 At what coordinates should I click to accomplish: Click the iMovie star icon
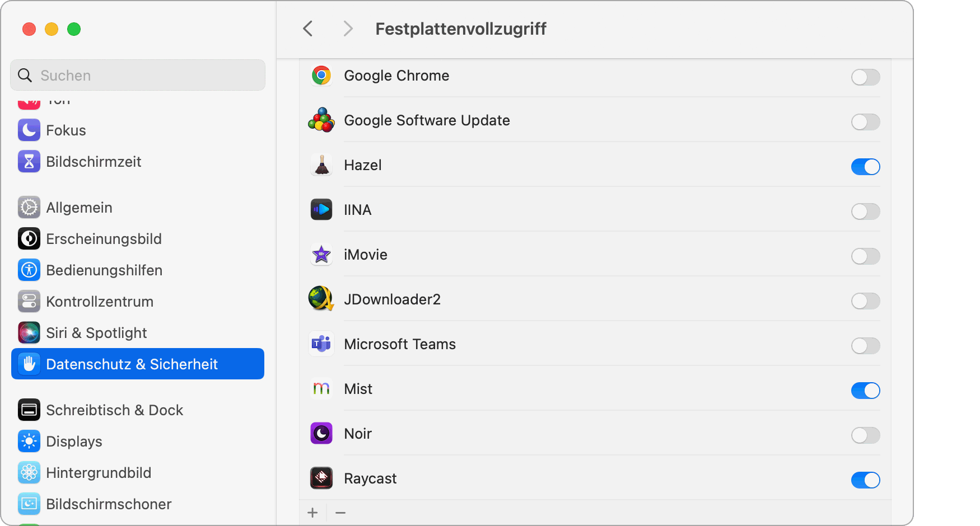coord(321,255)
